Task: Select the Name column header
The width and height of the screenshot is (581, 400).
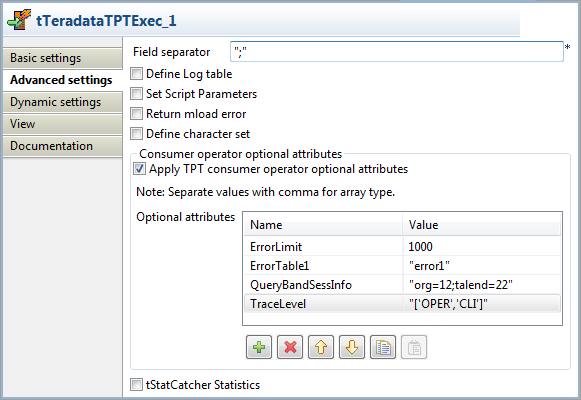Action: click(x=323, y=225)
